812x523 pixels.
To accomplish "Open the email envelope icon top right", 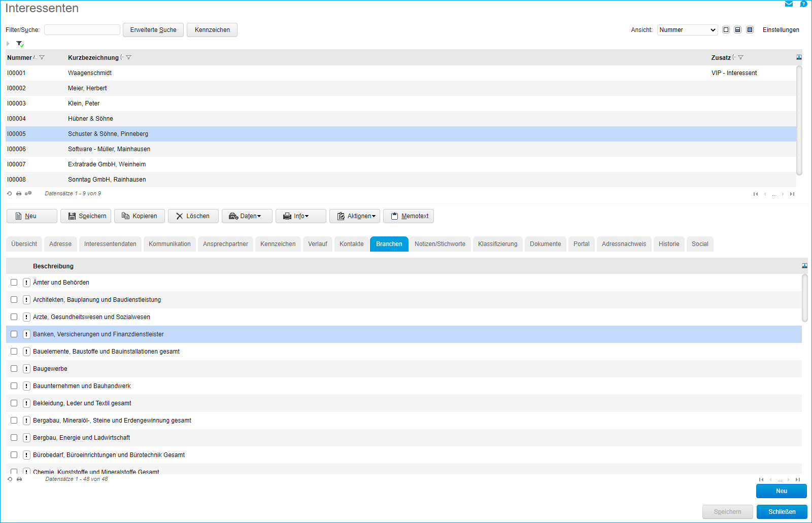I will coord(789,4).
